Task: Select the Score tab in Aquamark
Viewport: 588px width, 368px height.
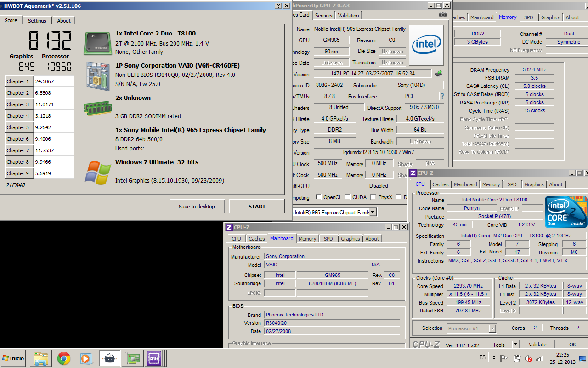Action: point(11,20)
